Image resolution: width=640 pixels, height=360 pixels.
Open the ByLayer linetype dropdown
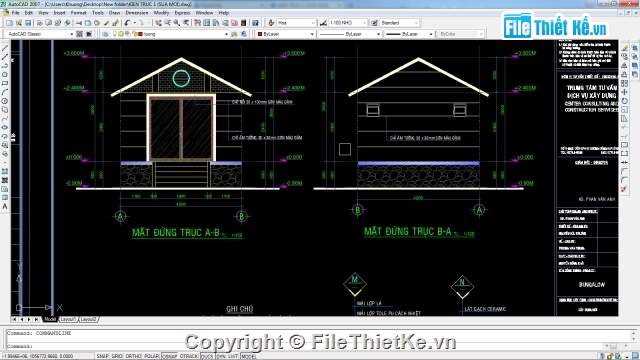350,34
